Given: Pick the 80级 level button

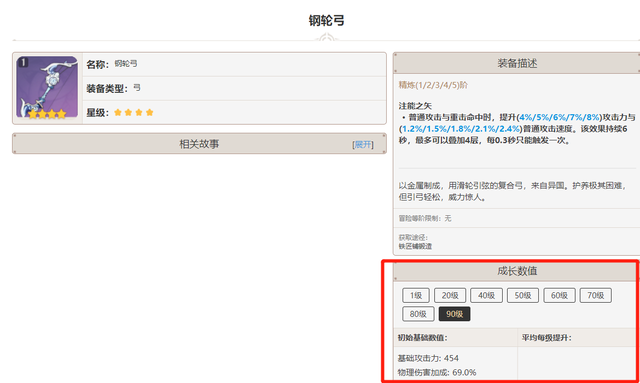Looking at the screenshot, I should click(418, 314).
